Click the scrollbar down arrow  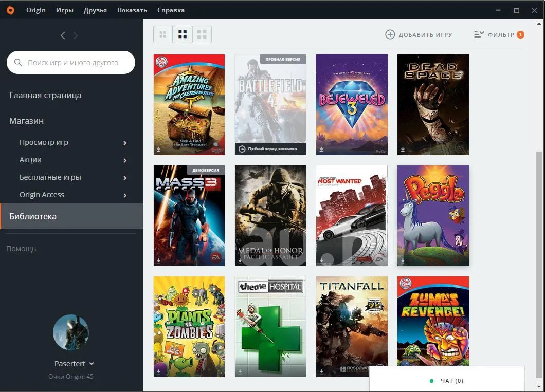pos(539,387)
